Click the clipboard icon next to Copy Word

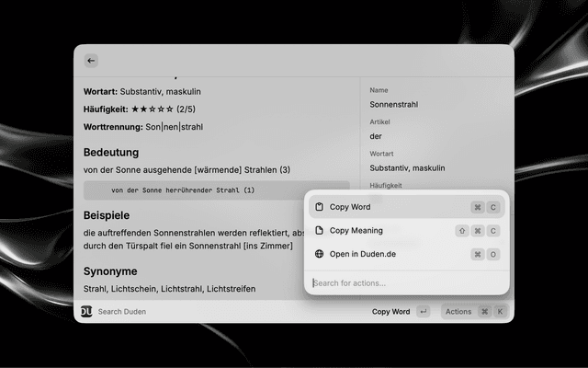point(319,207)
